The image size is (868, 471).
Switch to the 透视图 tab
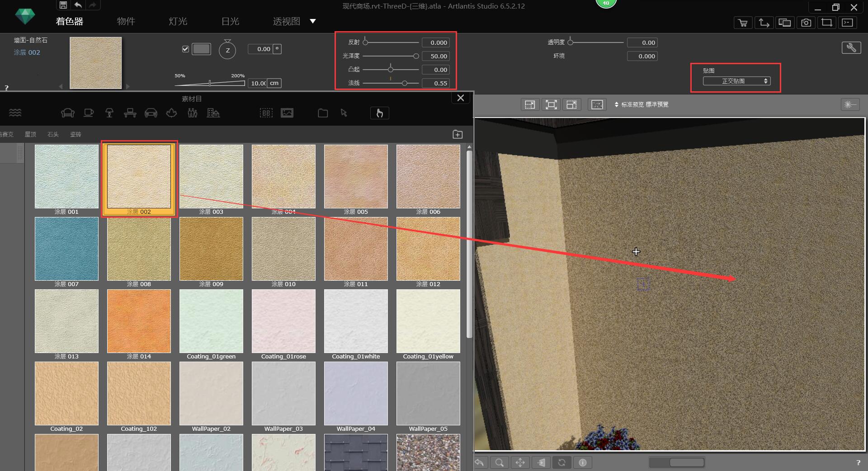click(286, 21)
